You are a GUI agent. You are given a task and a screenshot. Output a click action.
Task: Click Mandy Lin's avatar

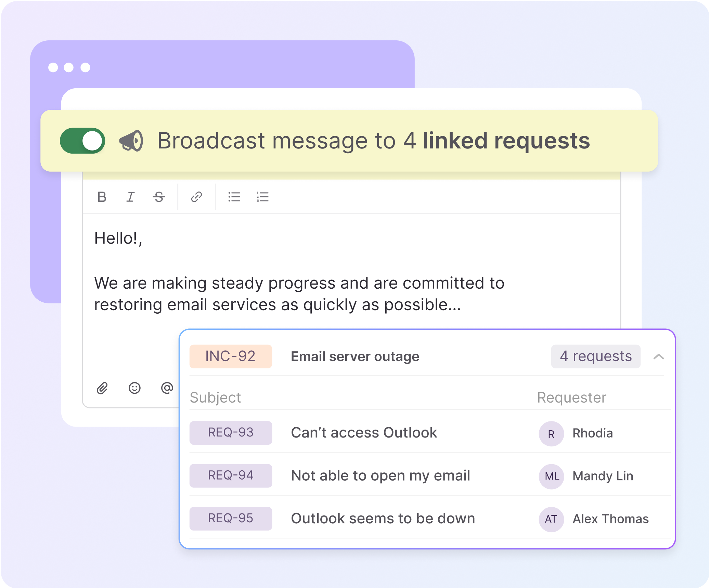[x=551, y=476]
